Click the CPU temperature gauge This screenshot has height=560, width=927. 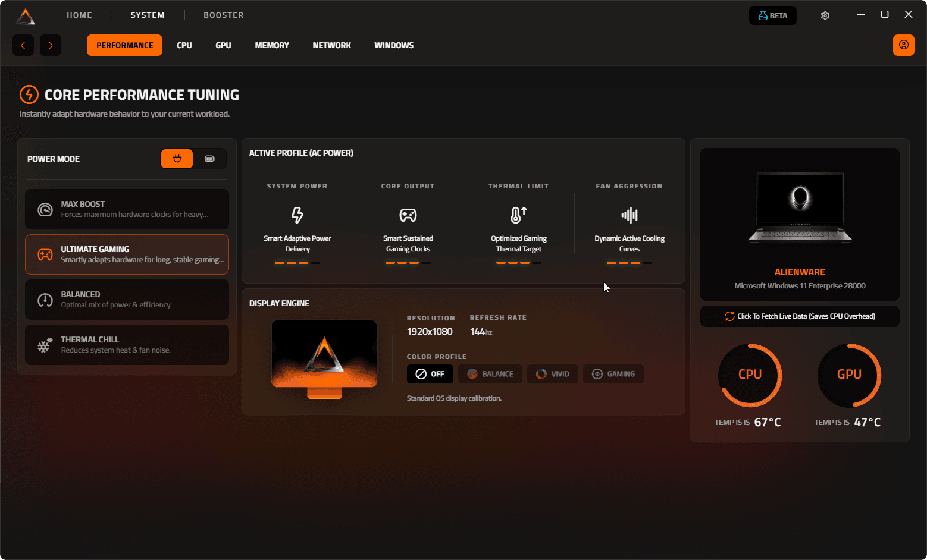pos(750,375)
